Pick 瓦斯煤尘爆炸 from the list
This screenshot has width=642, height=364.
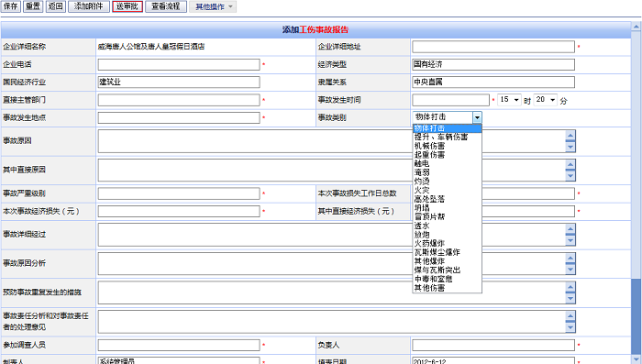tap(447, 252)
